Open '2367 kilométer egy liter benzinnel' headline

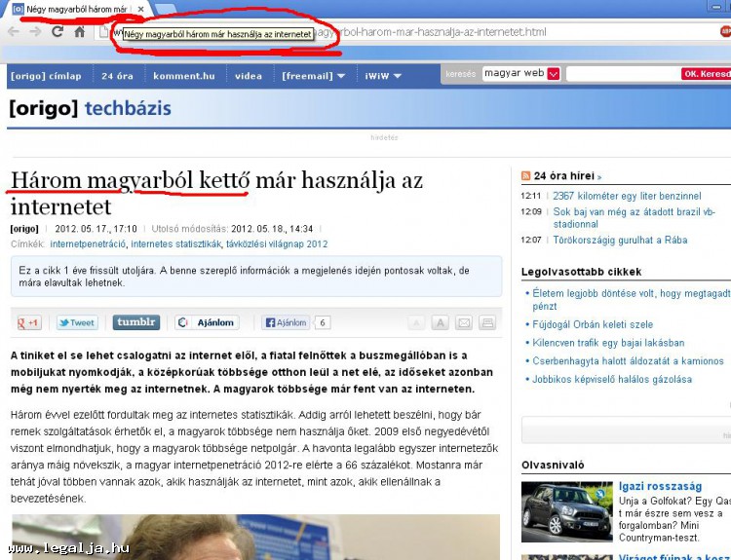627,196
